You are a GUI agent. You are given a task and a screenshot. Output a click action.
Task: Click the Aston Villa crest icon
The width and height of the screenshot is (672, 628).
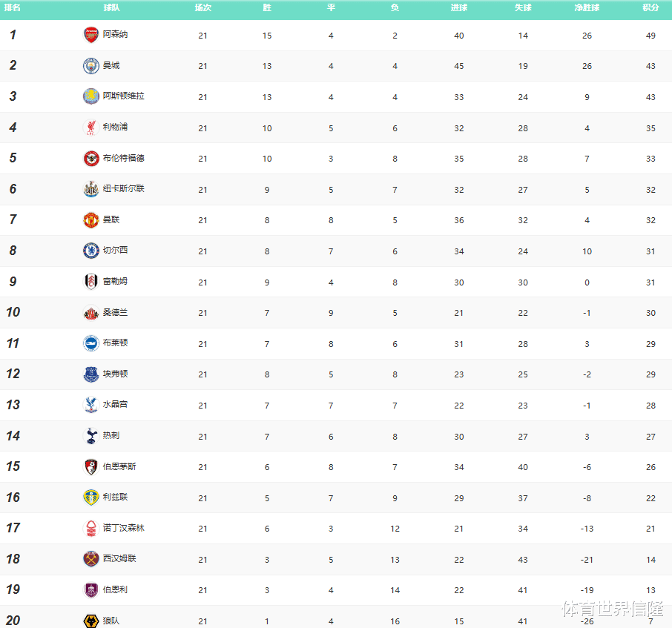point(90,96)
